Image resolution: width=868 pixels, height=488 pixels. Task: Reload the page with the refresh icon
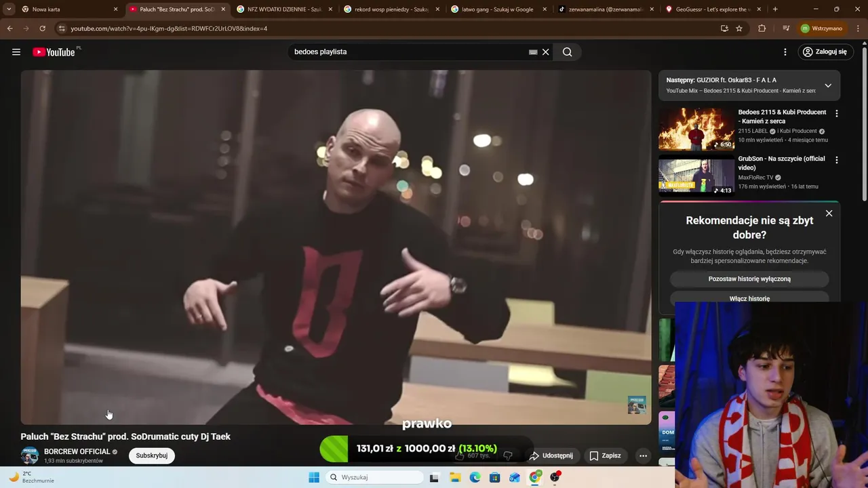point(42,28)
